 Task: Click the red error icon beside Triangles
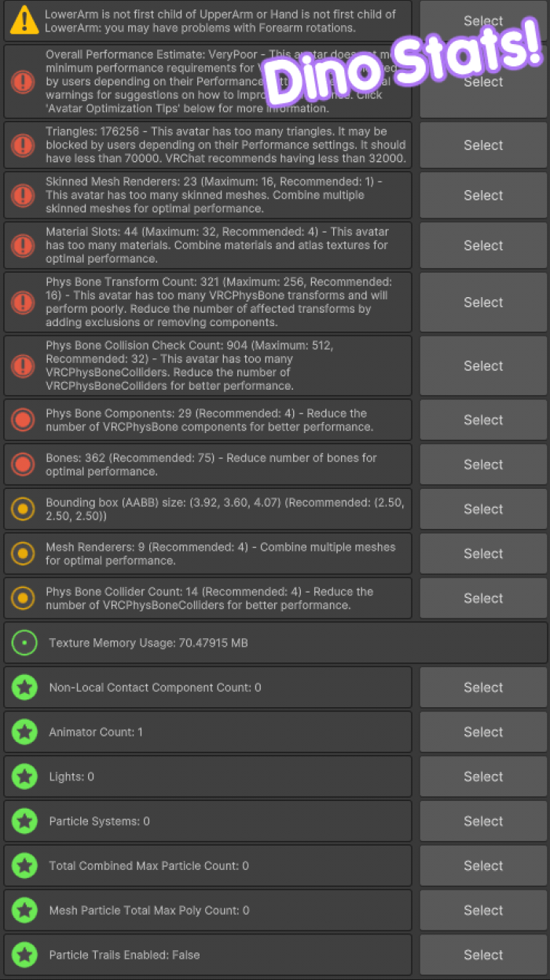[24, 145]
